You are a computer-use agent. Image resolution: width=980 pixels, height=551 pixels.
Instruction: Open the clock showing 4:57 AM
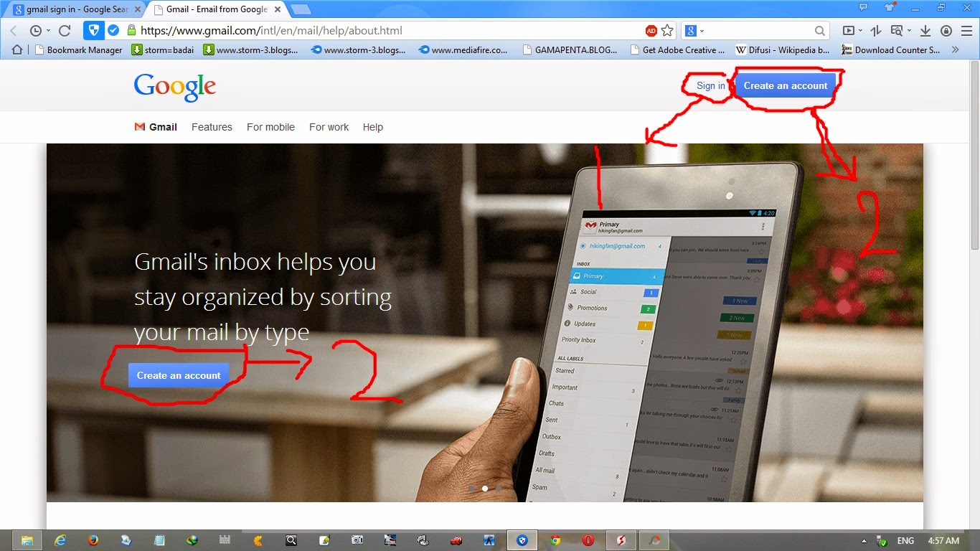coord(943,540)
